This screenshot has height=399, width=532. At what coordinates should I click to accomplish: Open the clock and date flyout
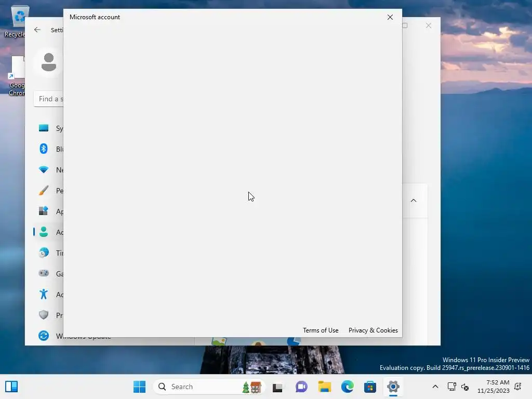click(494, 387)
